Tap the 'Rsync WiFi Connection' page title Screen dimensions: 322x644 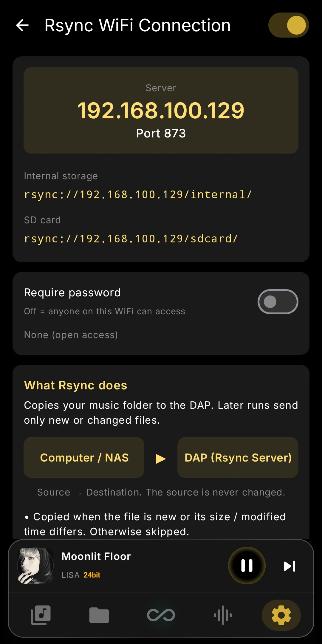point(137,25)
